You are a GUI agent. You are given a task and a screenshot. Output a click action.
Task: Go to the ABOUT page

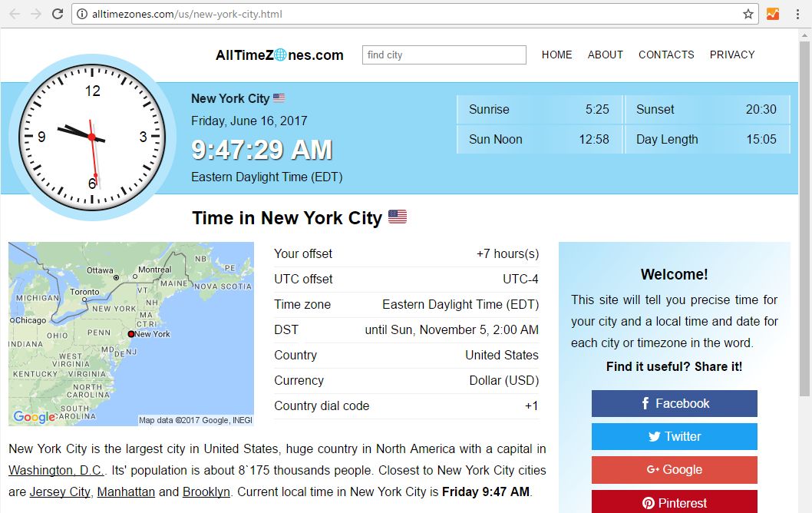coord(606,55)
